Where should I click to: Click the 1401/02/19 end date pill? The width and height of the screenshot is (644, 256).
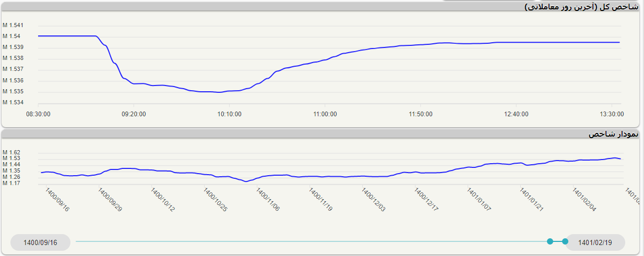point(595,242)
